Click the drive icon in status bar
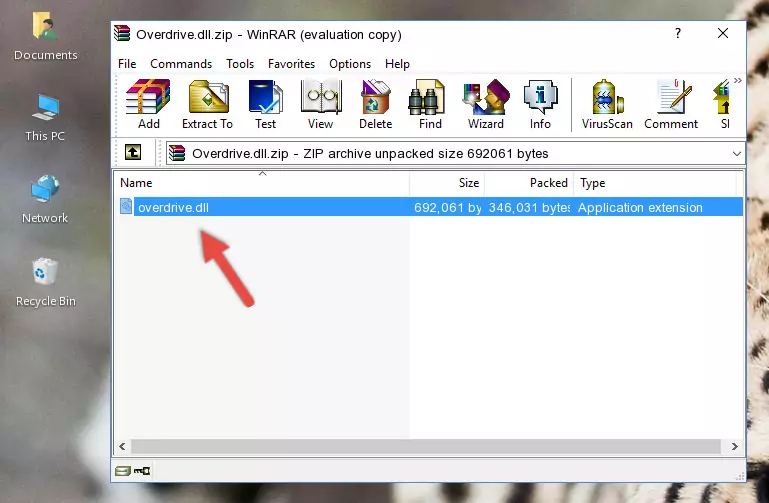The width and height of the screenshot is (769, 503). coord(123,471)
